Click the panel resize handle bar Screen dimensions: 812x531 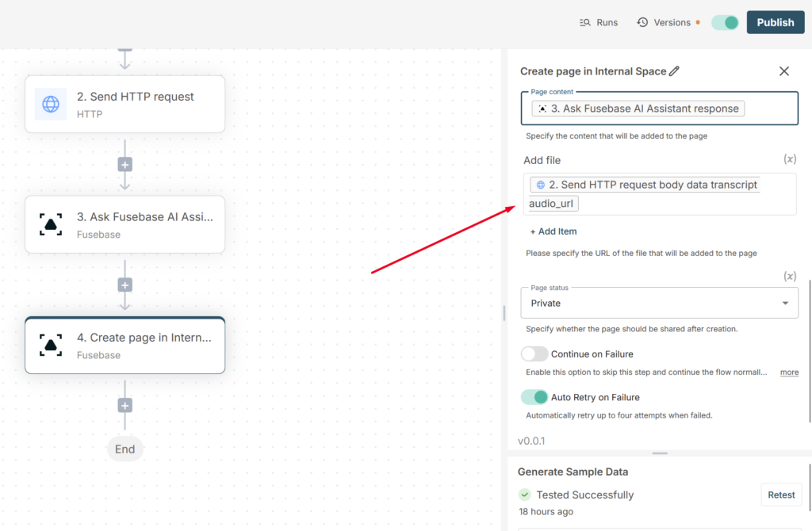pyautogui.click(x=504, y=312)
